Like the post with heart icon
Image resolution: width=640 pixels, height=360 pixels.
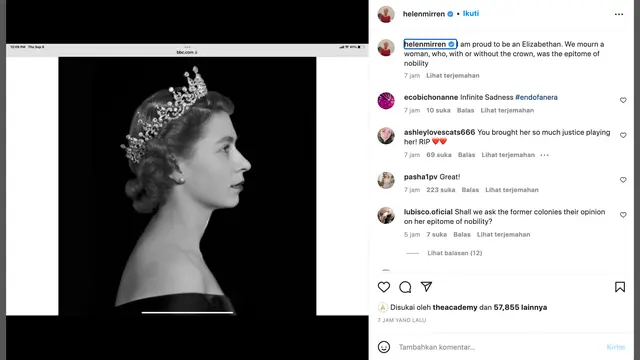coord(384,287)
